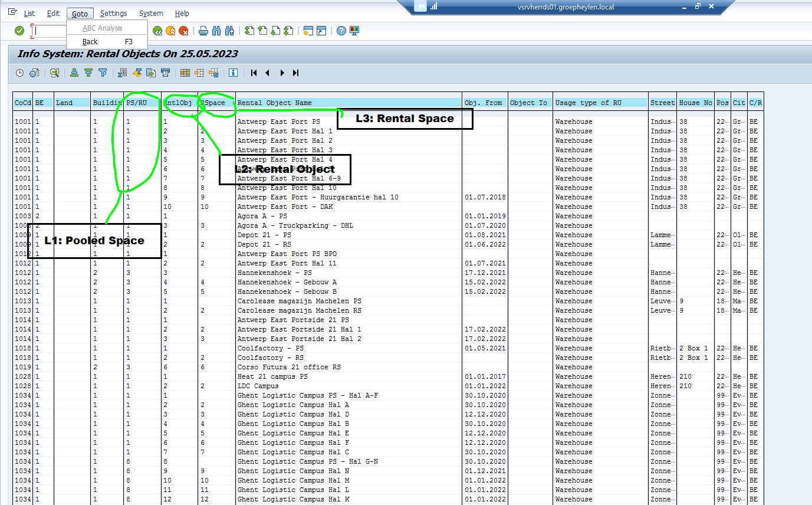Open the System menu
Viewport: 812px width, 505px height.
(151, 14)
